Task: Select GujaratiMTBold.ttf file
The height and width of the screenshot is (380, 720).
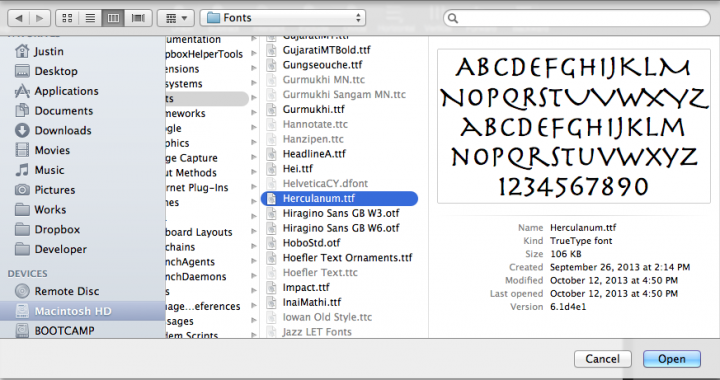Action: [x=326, y=50]
